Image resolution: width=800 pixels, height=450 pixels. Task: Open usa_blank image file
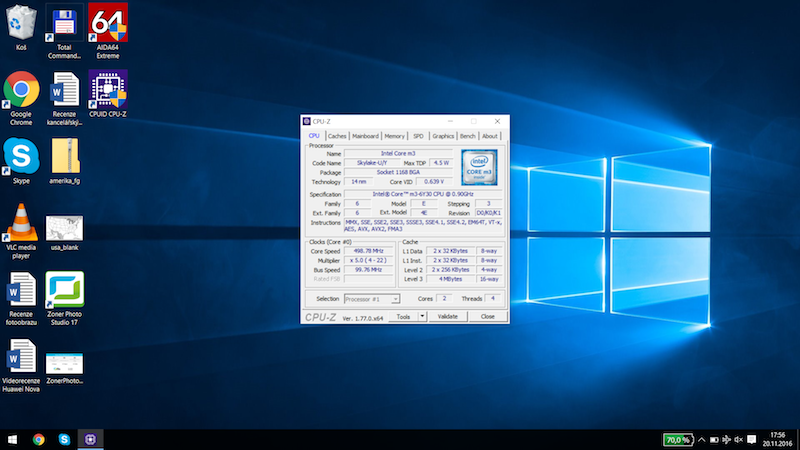64,233
